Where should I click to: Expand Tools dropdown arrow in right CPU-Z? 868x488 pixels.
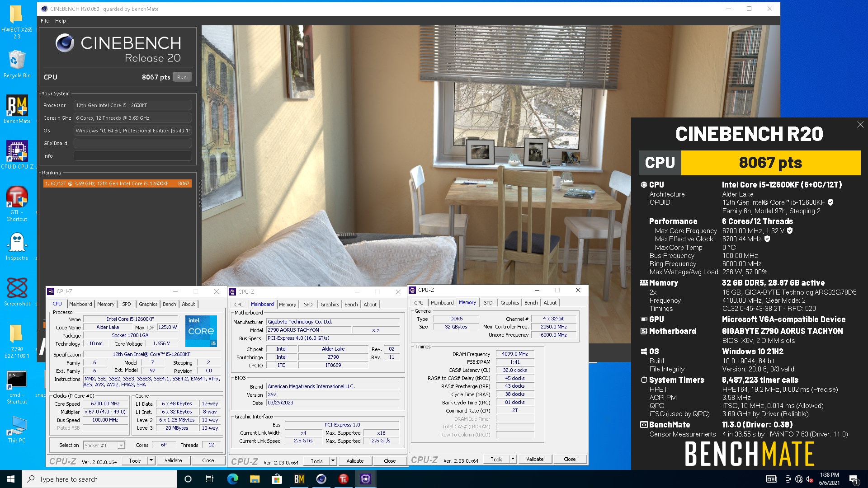point(513,459)
